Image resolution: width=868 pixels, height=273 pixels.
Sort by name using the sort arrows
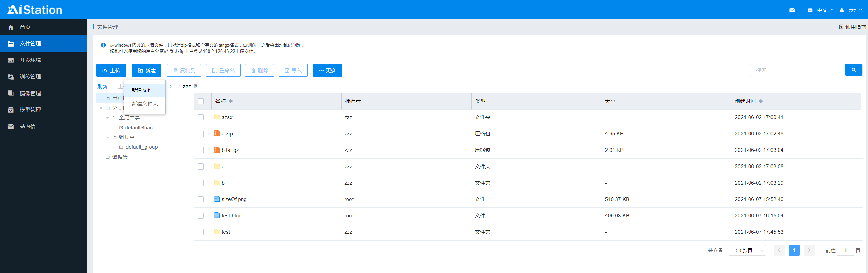(x=231, y=101)
